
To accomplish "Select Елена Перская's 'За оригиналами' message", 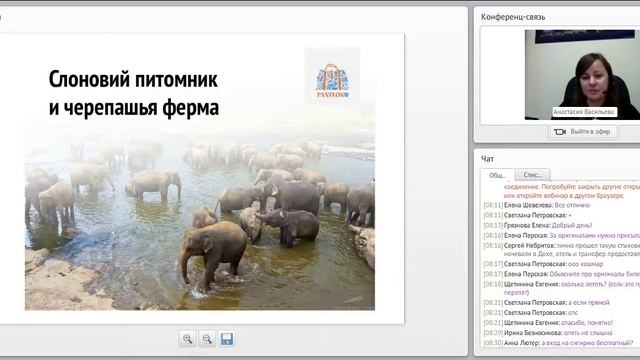I will point(562,236).
